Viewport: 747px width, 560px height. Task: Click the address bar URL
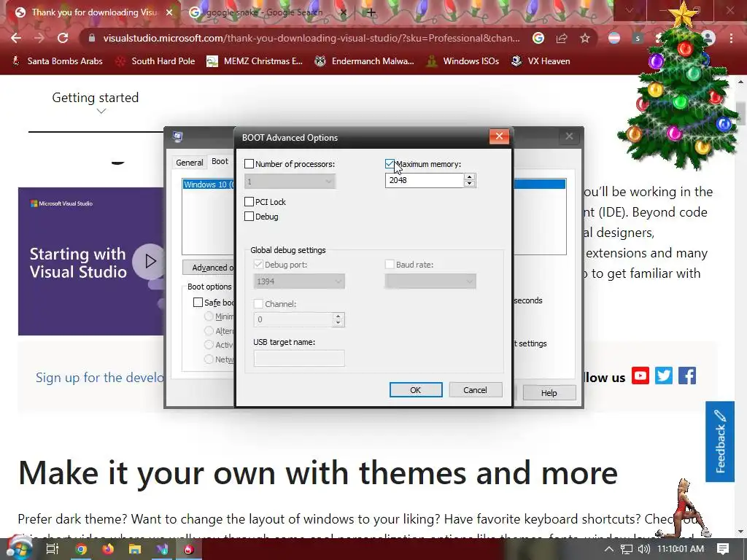tap(311, 38)
